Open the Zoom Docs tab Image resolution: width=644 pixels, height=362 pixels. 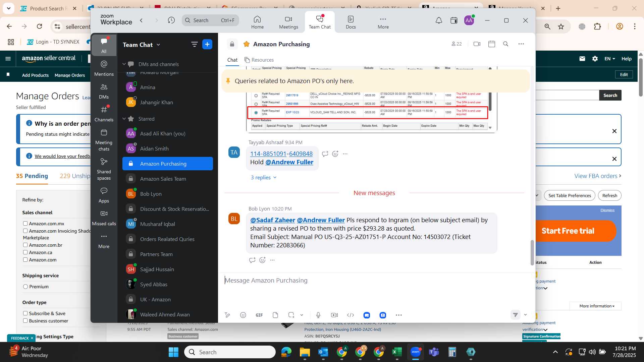[x=351, y=22]
